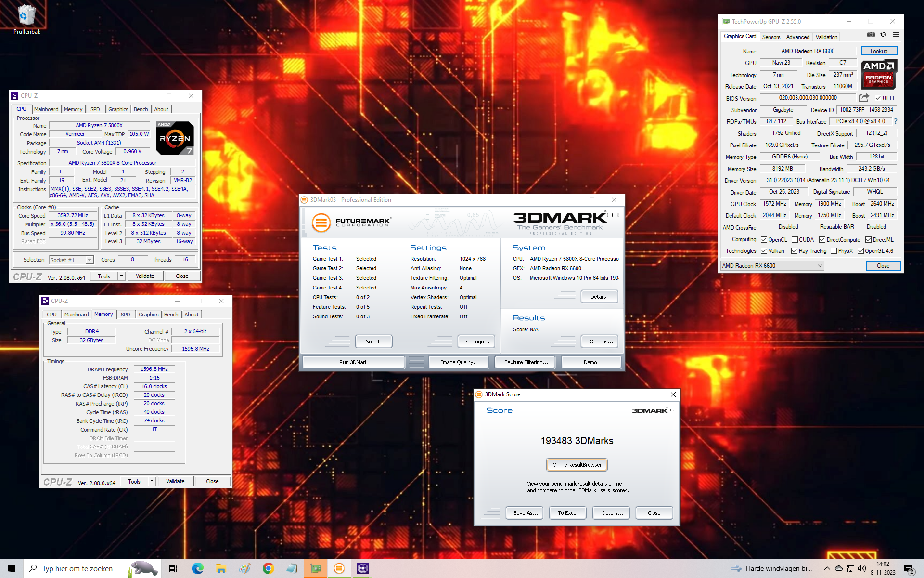The height and width of the screenshot is (578, 924).
Task: Click Select... tests button
Action: tap(374, 342)
